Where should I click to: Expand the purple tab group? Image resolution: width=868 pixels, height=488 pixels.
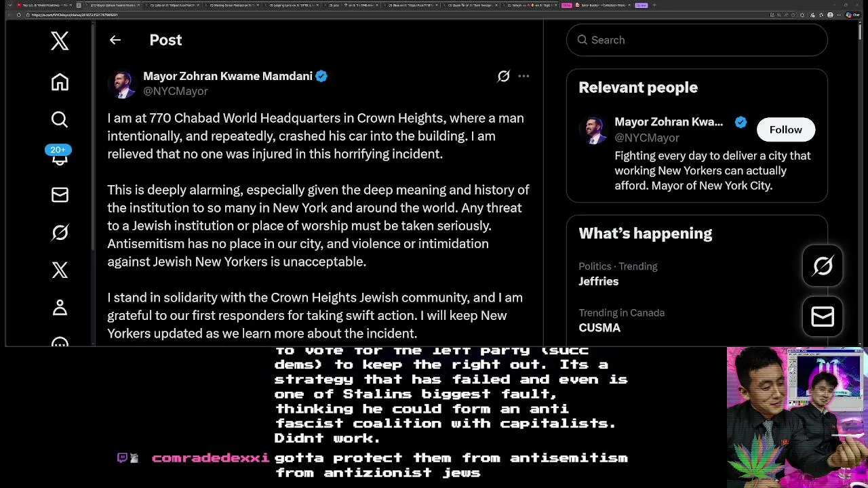tap(641, 5)
